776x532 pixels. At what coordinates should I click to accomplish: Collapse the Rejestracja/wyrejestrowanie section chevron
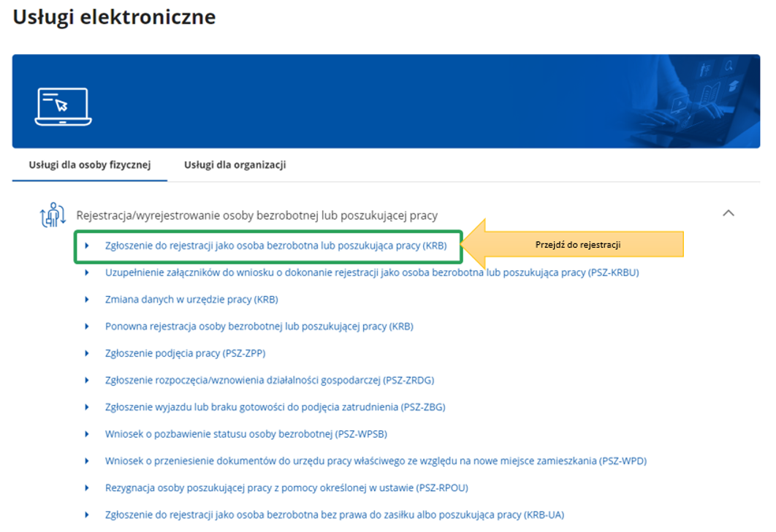click(x=728, y=213)
